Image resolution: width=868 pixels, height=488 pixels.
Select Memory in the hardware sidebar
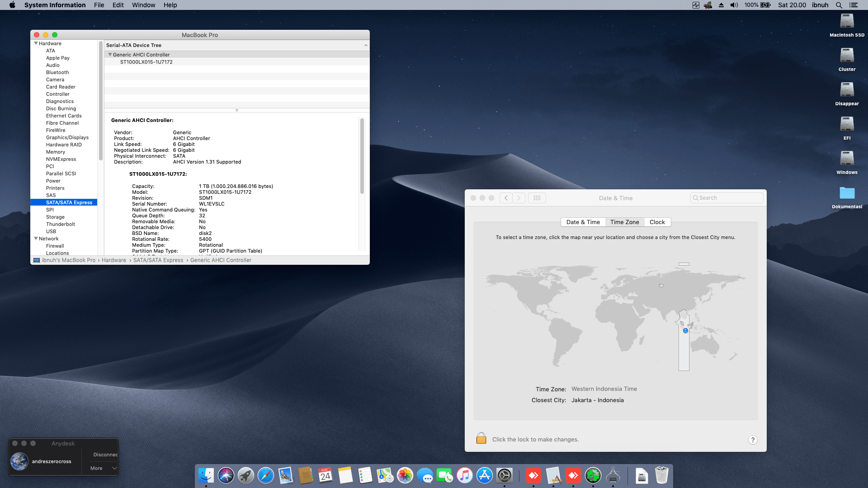(56, 152)
